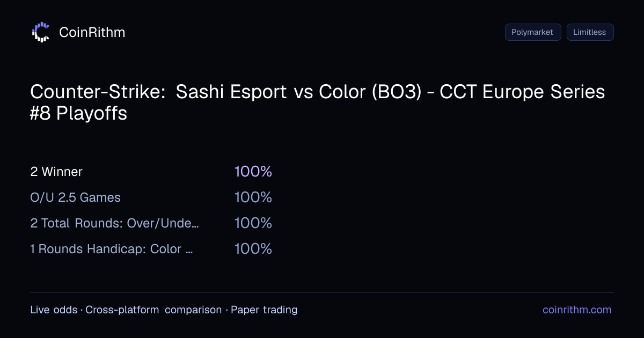Click the 100% value for 2 Winner
This screenshot has width=644, height=338.
[253, 172]
